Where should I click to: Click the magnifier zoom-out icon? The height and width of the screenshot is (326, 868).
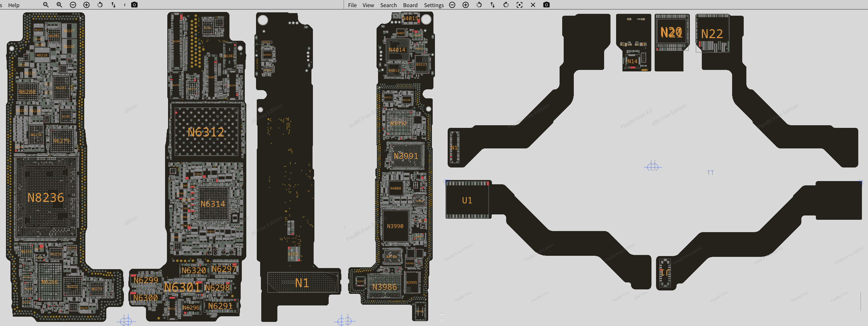pos(46,5)
